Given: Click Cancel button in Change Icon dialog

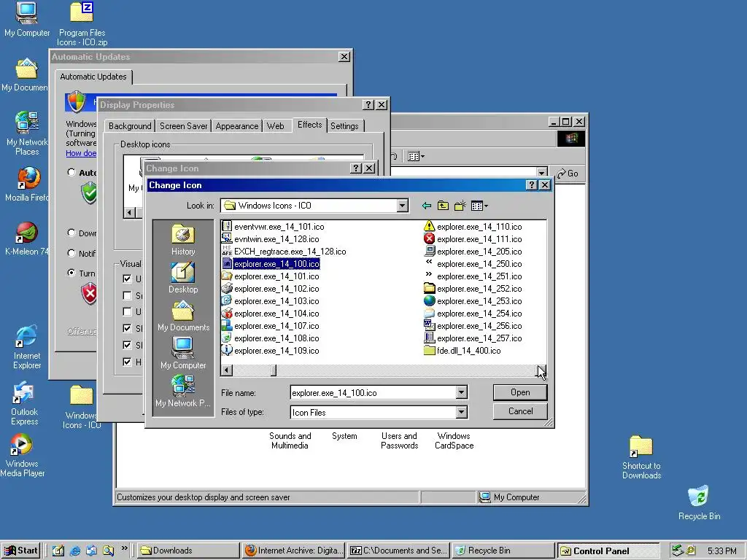Looking at the screenshot, I should (x=519, y=411).
